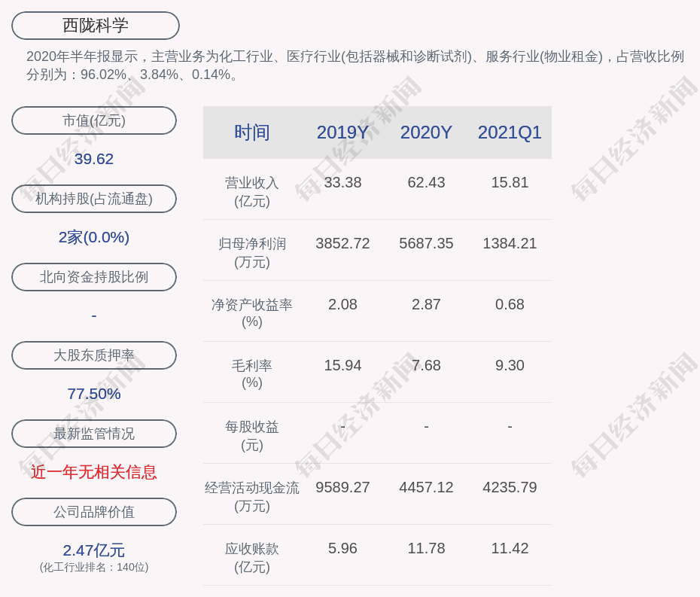Click the red 近一年无相关信息 text

pos(94,472)
